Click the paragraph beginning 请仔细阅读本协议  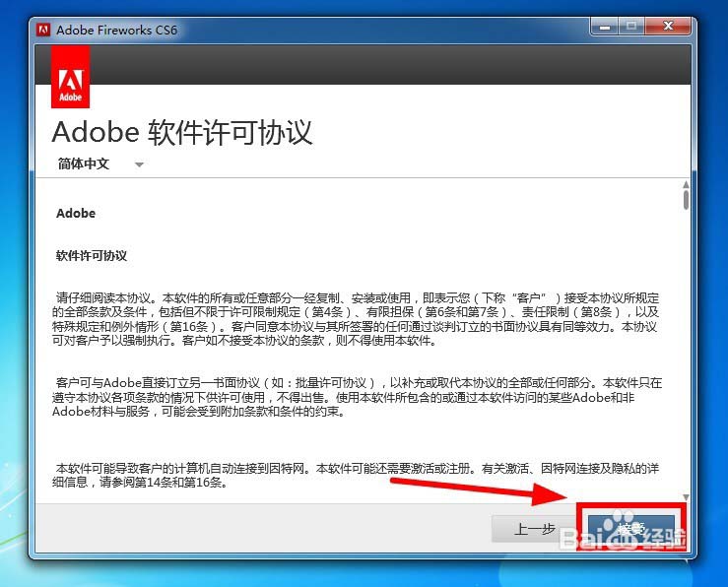(x=356, y=319)
